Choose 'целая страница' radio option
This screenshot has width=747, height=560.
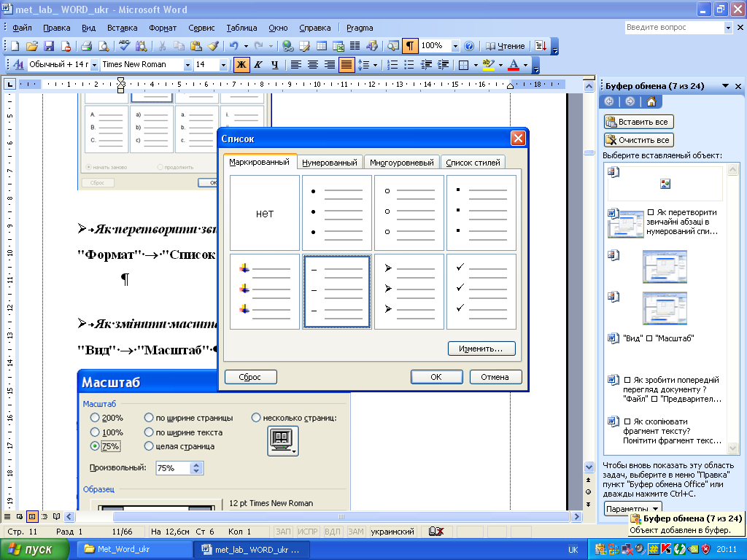click(x=149, y=446)
